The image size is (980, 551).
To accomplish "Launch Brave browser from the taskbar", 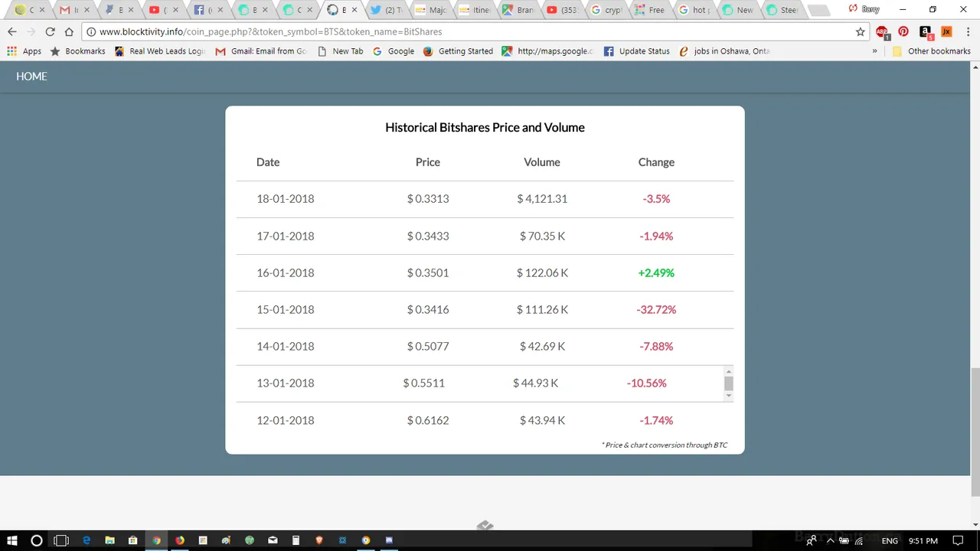I will (319, 540).
